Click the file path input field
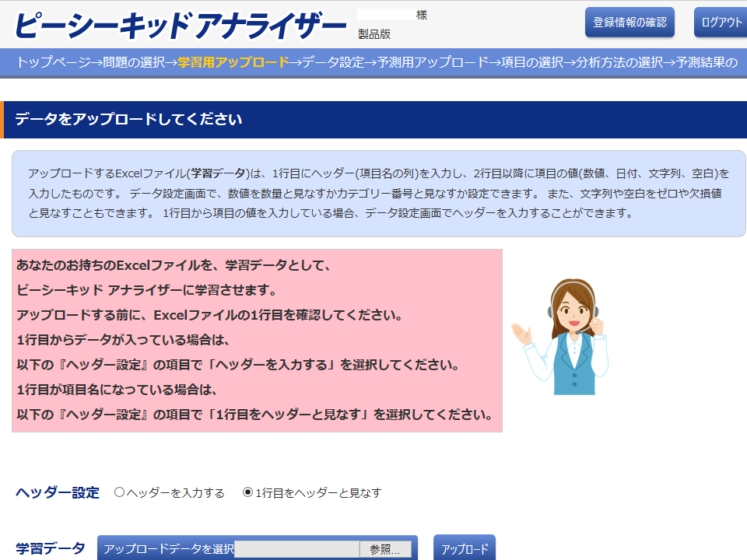The height and width of the screenshot is (560, 747). click(297, 550)
